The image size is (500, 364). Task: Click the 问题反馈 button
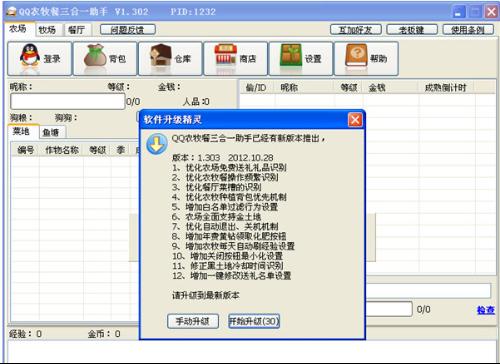pyautogui.click(x=128, y=30)
